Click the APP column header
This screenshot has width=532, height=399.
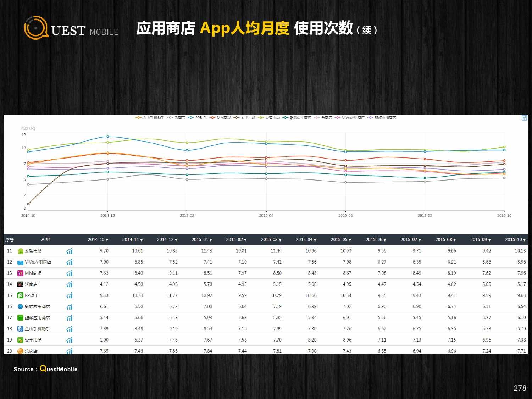[45, 240]
